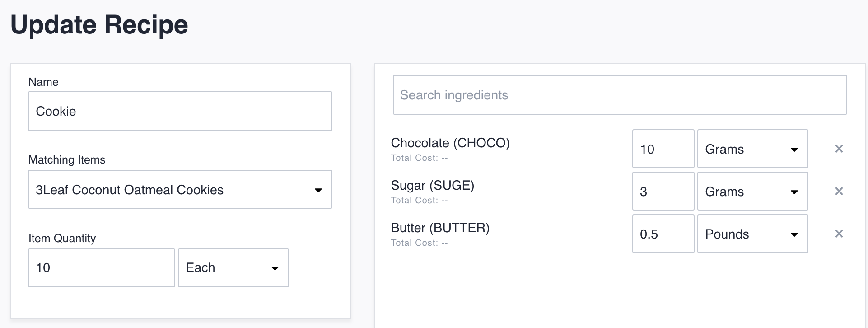Click the Search ingredients field
The width and height of the screenshot is (868, 328).
pos(620,95)
